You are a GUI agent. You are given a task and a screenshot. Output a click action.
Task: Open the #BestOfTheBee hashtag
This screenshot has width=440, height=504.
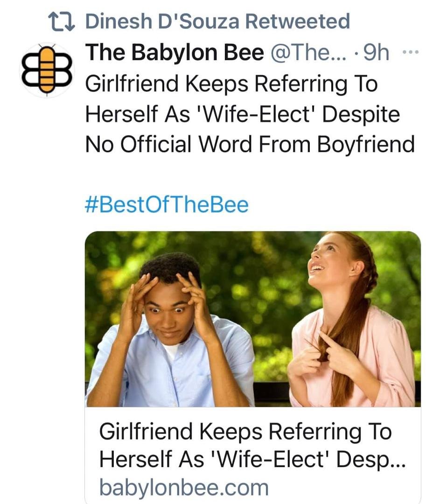(167, 205)
